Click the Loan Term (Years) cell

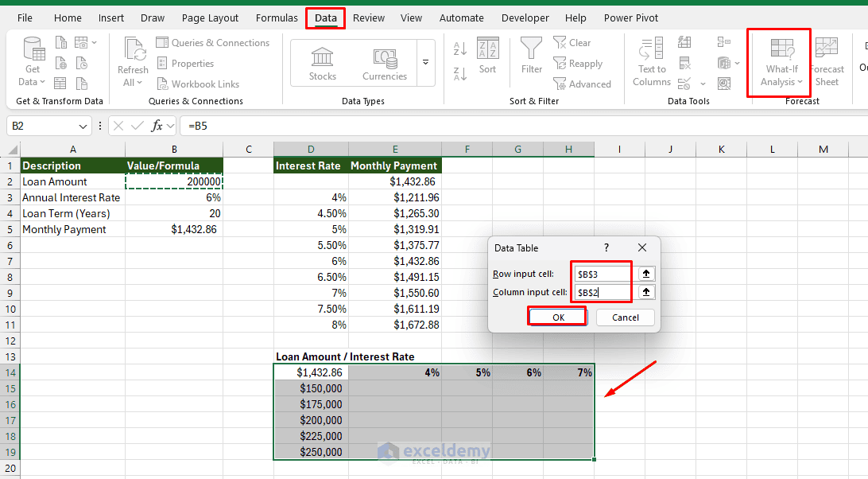pos(72,213)
